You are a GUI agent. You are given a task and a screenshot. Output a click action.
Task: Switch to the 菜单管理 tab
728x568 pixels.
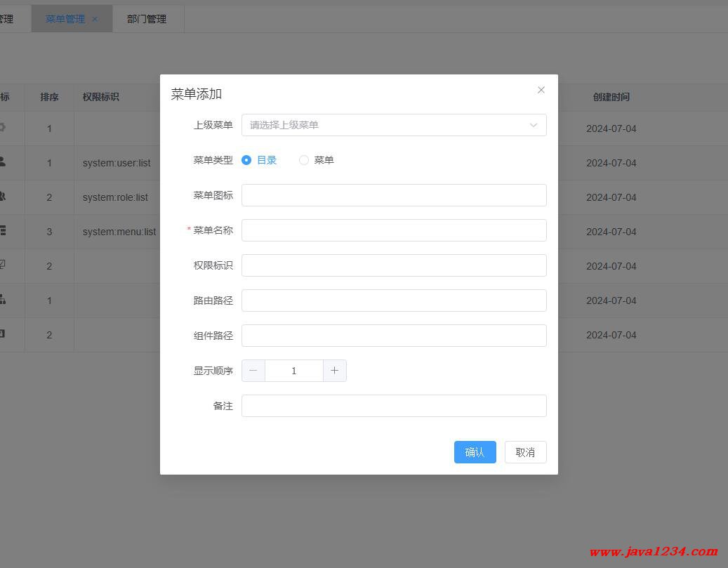(65, 19)
